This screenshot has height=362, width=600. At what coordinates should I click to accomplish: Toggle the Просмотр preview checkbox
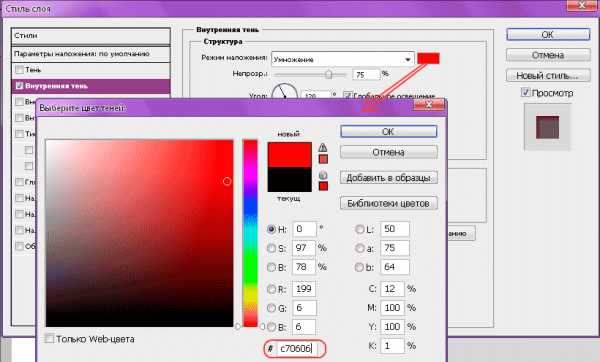coord(525,93)
